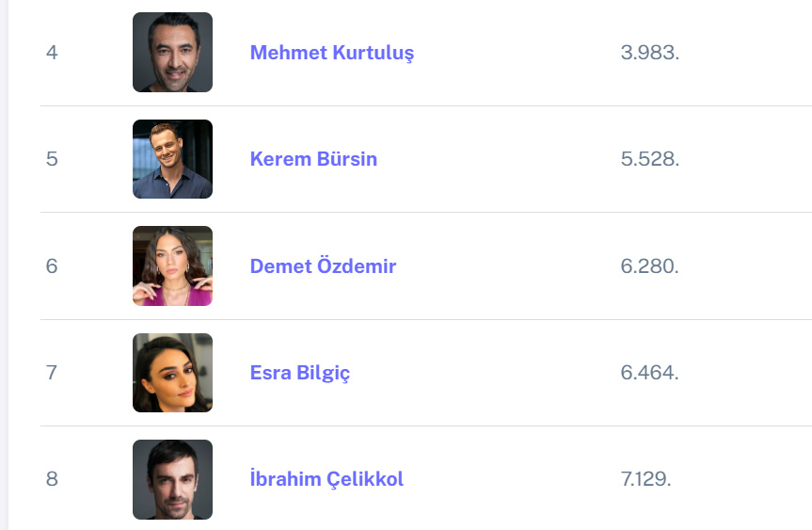This screenshot has width=812, height=530.
Task: Open the photo in İbrahim Çelikkol's row
Action: tap(172, 479)
